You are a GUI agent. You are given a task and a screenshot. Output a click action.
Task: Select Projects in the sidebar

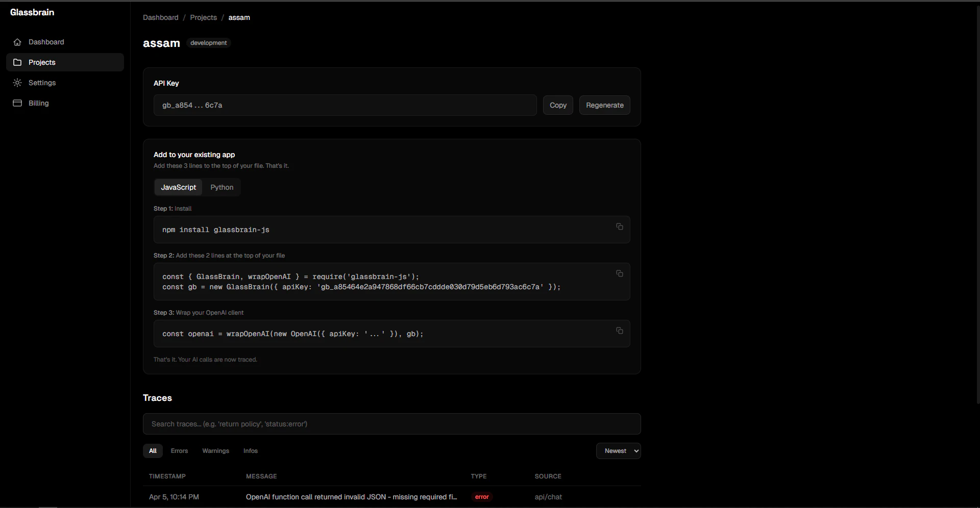click(x=65, y=62)
